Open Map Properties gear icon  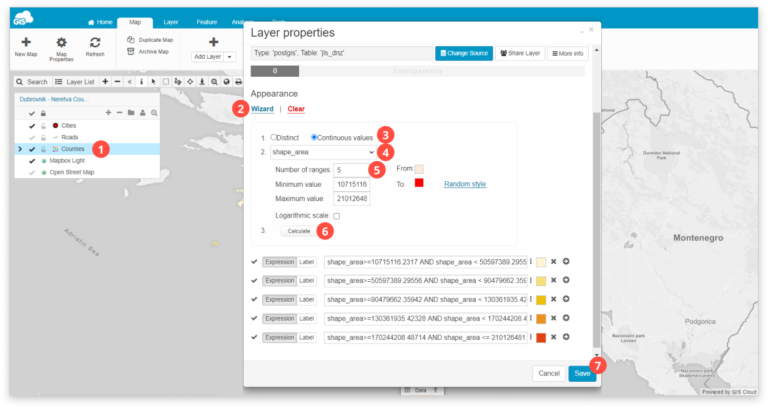pyautogui.click(x=61, y=42)
